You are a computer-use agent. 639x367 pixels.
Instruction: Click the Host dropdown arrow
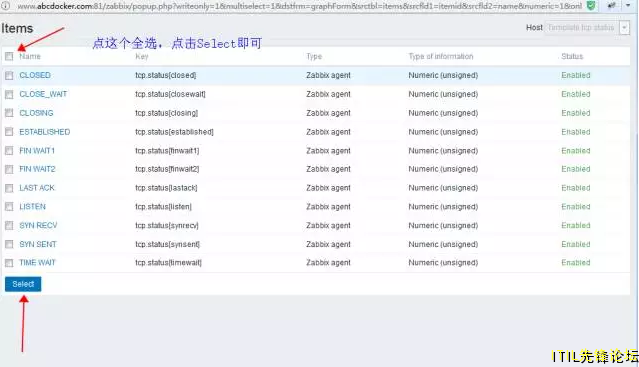pyautogui.click(x=624, y=28)
